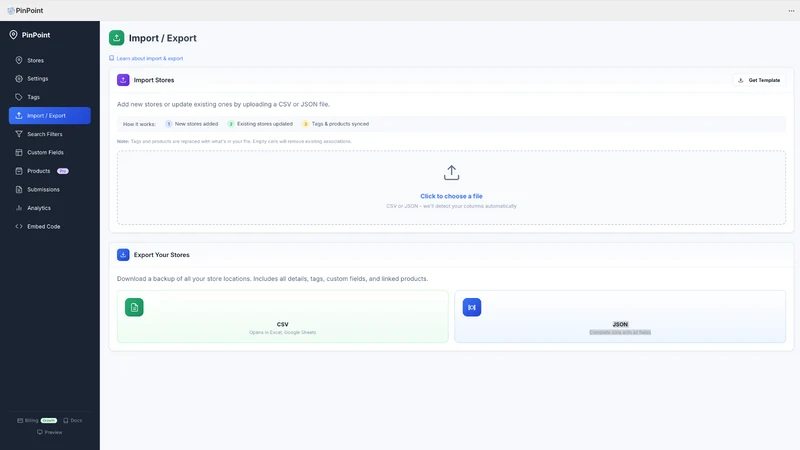Open Billing in the sidebar footer
The height and width of the screenshot is (450, 800).
click(x=28, y=420)
